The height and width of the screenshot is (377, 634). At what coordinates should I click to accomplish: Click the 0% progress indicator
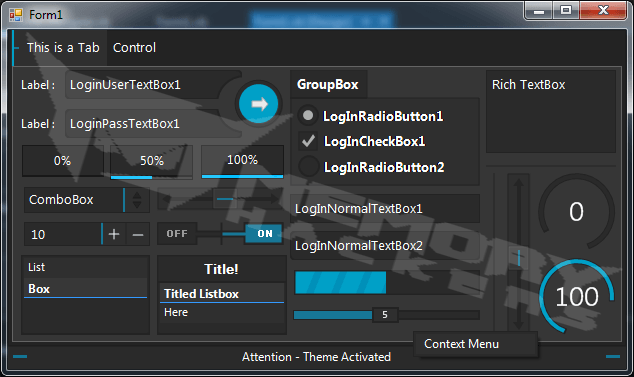point(63,161)
